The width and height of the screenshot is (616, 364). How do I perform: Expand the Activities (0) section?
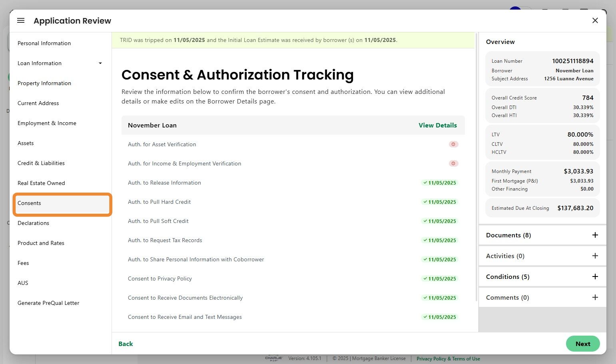tap(595, 256)
